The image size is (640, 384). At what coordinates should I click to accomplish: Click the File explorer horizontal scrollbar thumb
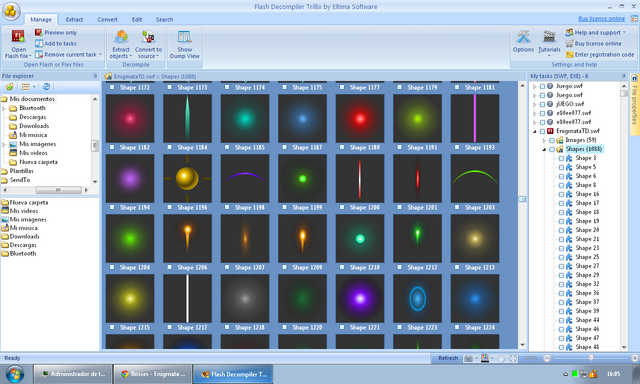point(58,190)
